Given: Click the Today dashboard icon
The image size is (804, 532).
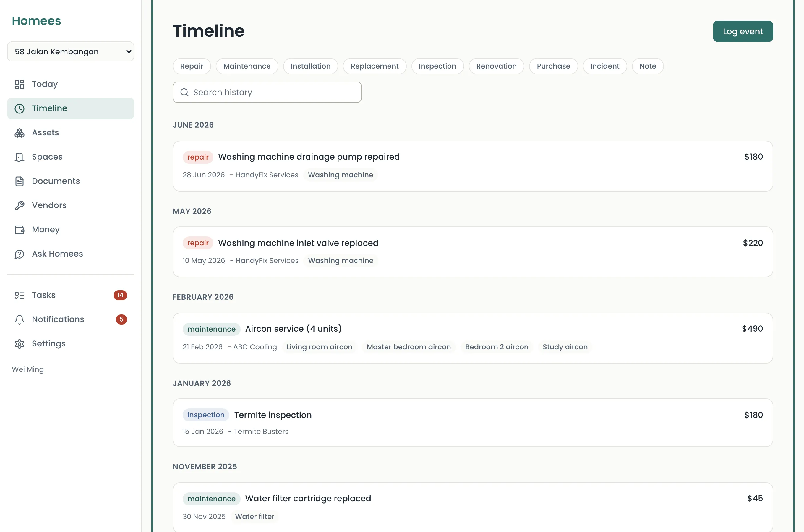Looking at the screenshot, I should click(x=19, y=84).
